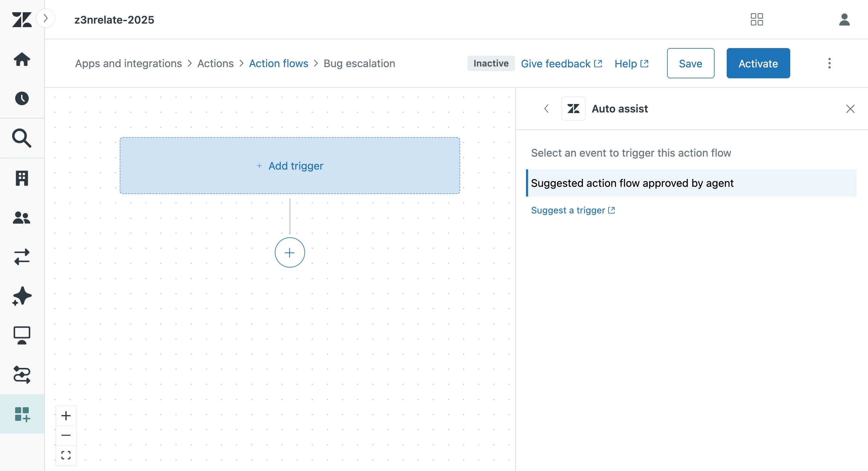Open the AI sparkle icon
Image resolution: width=868 pixels, height=471 pixels.
pos(22,296)
